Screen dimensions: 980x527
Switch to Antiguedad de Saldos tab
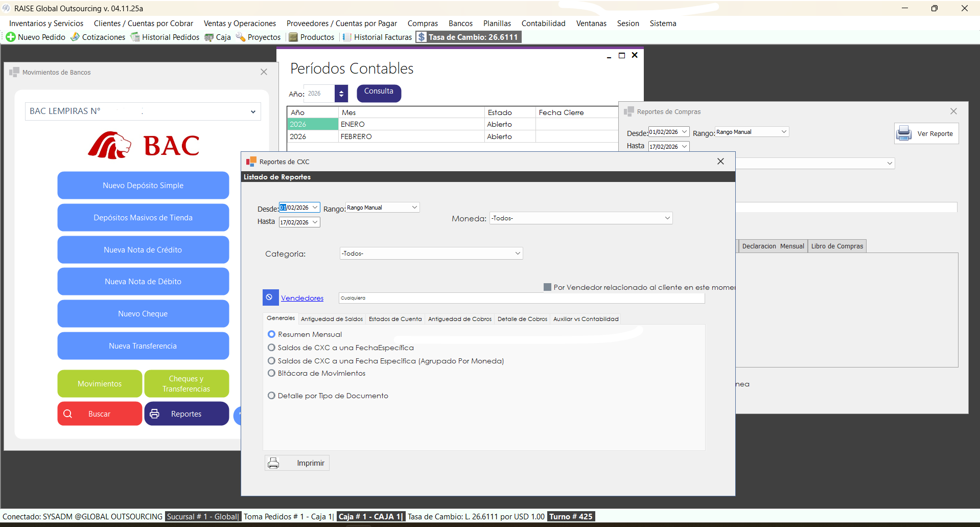coord(332,319)
